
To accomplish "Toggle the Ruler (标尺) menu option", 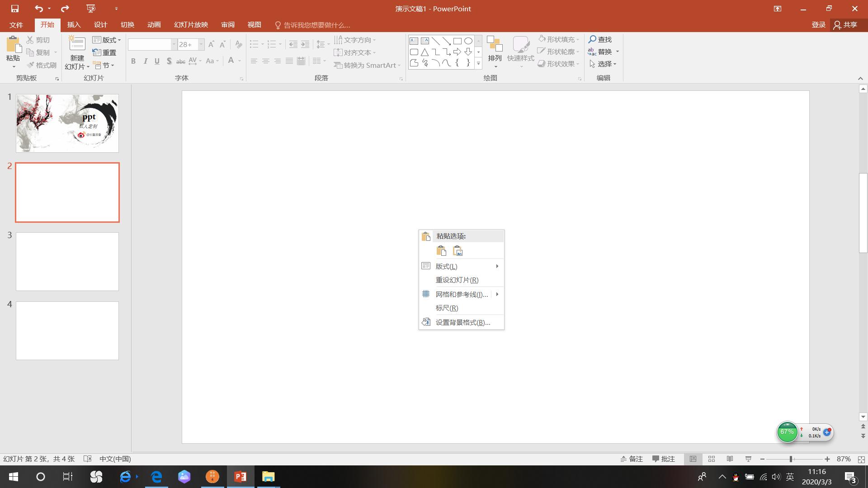I will [447, 308].
